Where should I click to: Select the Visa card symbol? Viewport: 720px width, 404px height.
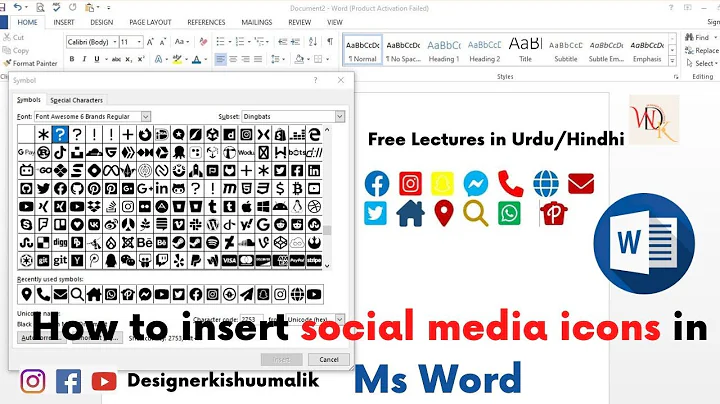pyautogui.click(x=229, y=260)
